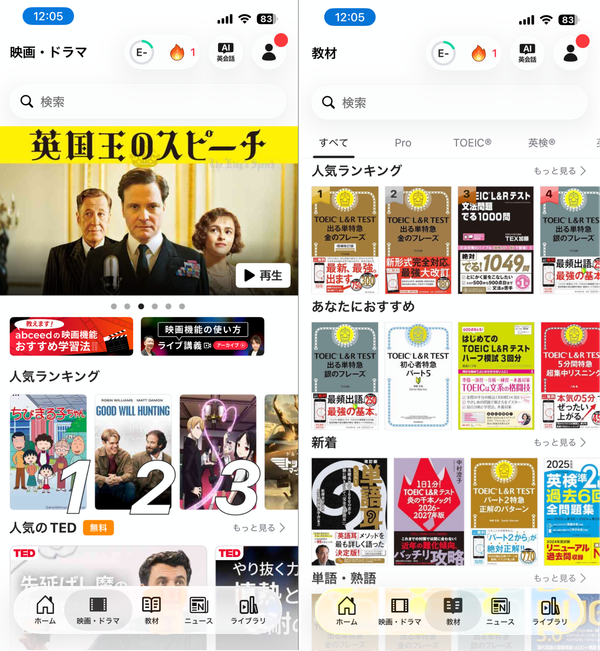The height and width of the screenshot is (651, 600).
Task: Tap the E- level indicator on 教材 screen
Action: (x=443, y=53)
